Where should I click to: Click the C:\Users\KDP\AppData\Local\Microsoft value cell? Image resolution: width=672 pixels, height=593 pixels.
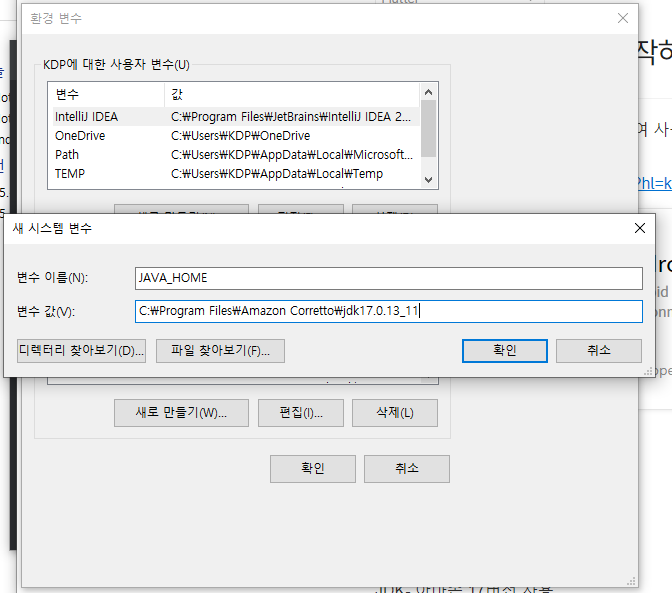292,155
